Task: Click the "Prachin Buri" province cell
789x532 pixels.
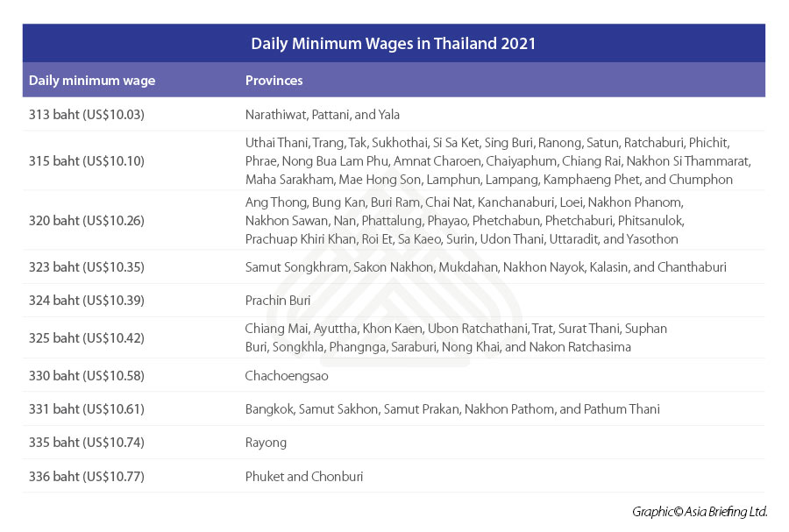Action: (x=278, y=300)
